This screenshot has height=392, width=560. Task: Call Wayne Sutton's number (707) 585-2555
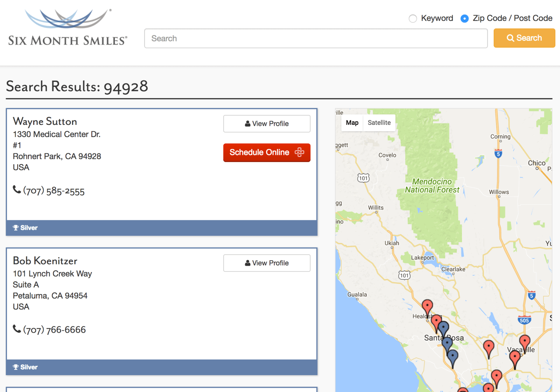click(x=54, y=191)
